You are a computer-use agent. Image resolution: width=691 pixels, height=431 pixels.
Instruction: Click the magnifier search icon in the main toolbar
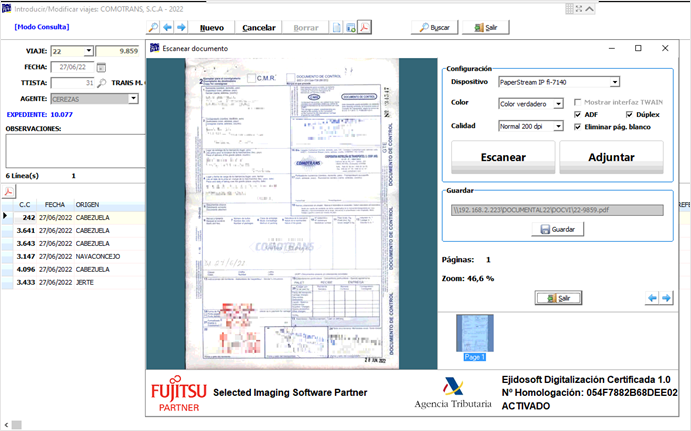point(153,27)
